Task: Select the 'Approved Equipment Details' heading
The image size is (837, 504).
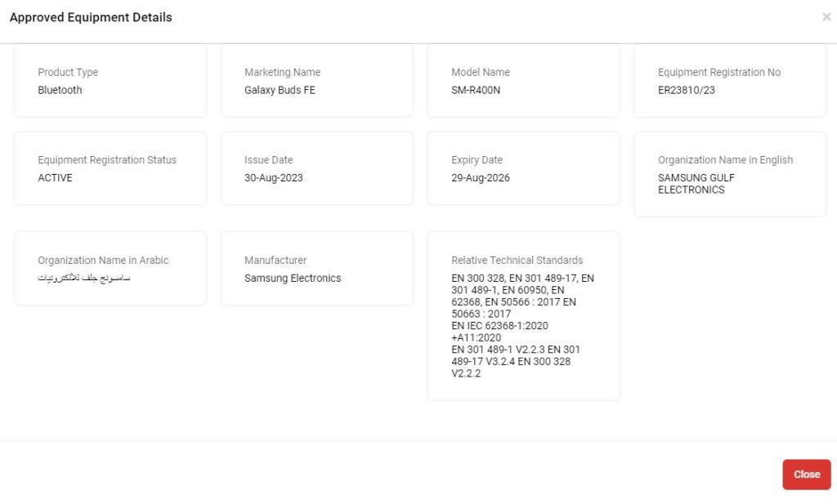Action: 91,17
